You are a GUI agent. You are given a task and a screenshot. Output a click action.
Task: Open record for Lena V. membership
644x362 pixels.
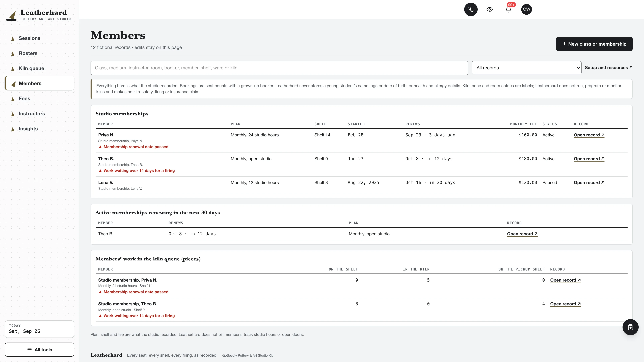point(589,182)
